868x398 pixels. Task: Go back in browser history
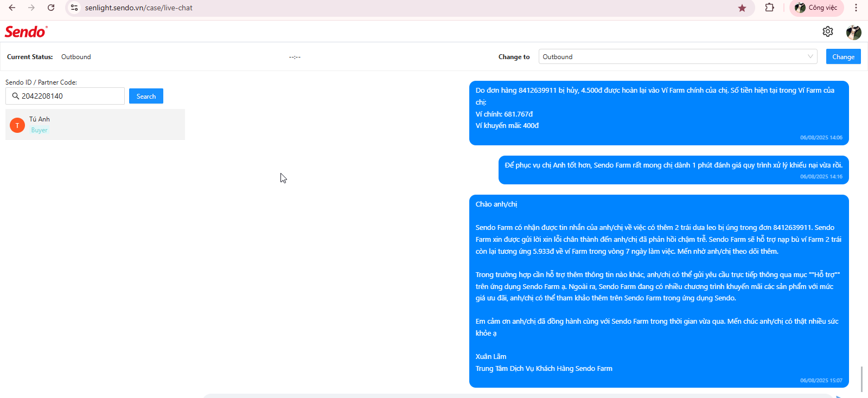pos(12,8)
